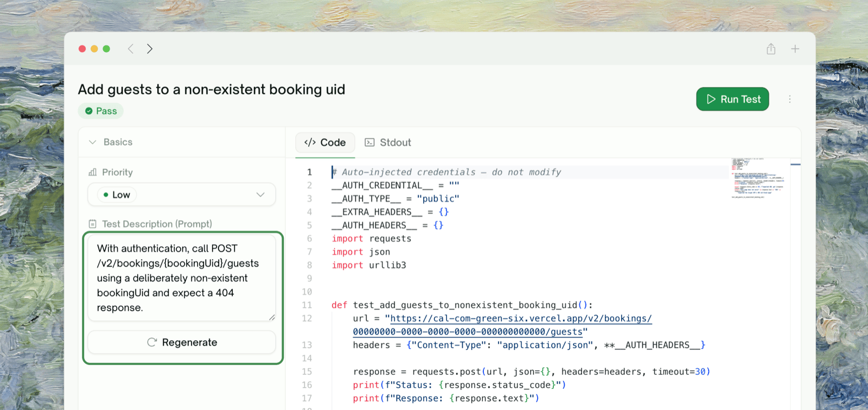Click the 'def test_add_guests_to_nonexistent_booking_uid' line
Viewport: 868px width, 410px height.
(462, 305)
